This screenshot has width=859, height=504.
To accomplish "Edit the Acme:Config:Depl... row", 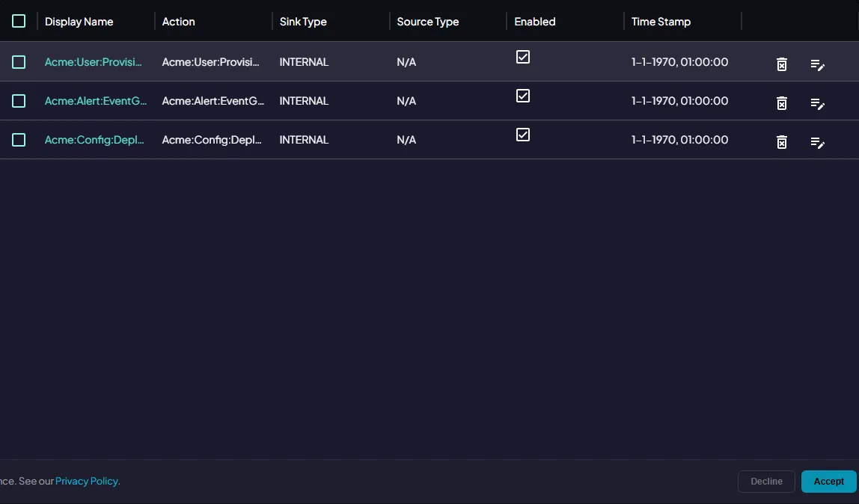I will [x=817, y=142].
